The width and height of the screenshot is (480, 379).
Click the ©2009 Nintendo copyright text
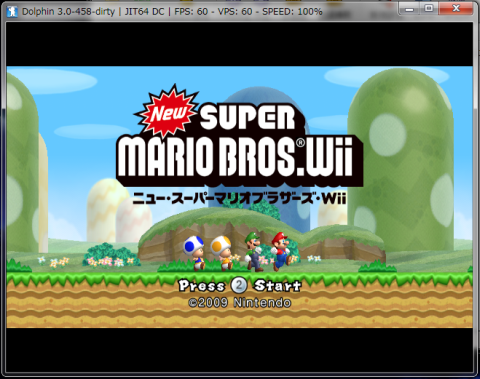[239, 303]
